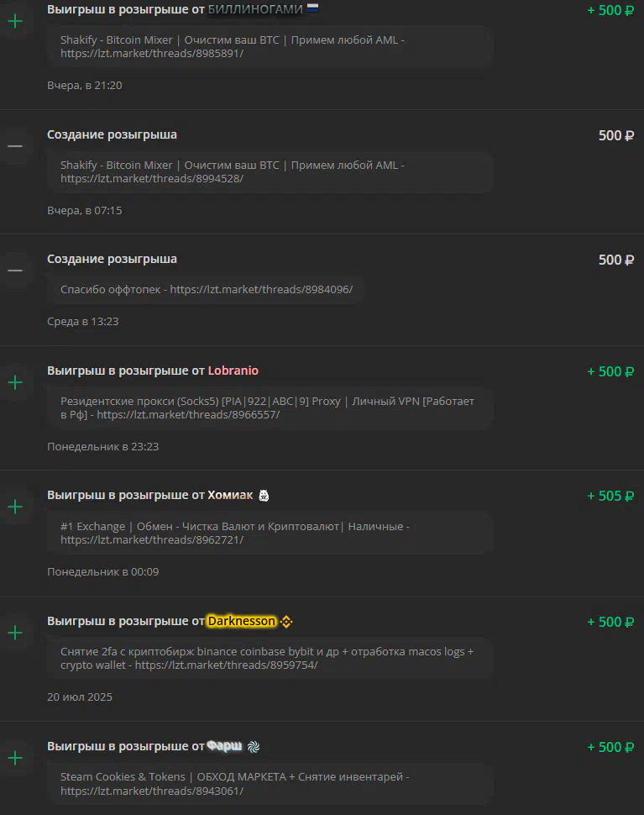Open the Резидентские прокси thread link
644x815 pixels.
[x=189, y=415]
